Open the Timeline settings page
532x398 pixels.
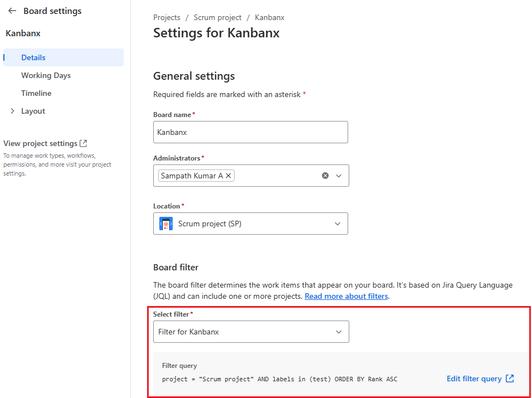click(x=36, y=93)
